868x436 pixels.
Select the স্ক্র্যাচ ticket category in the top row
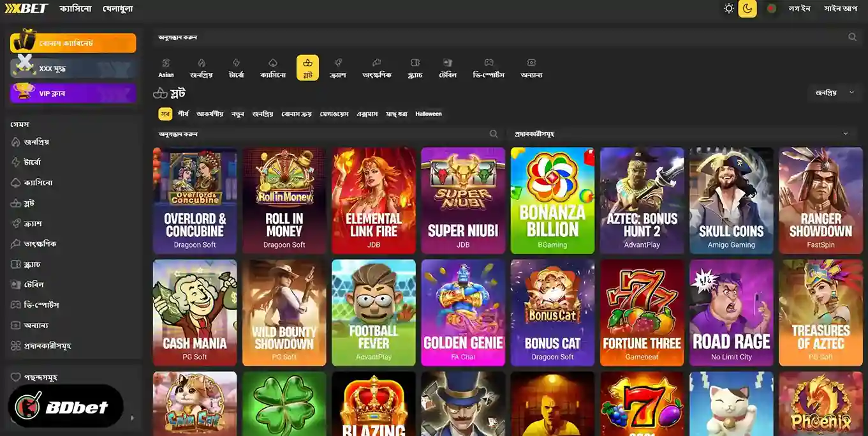pos(415,68)
